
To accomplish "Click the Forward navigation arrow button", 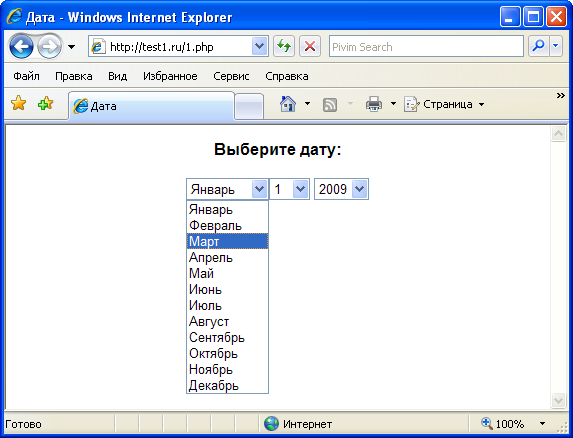I will point(49,47).
